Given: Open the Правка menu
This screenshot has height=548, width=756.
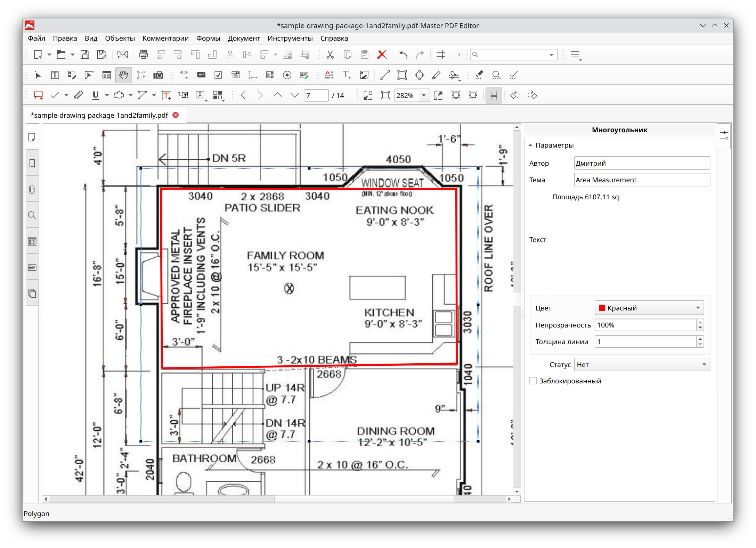Looking at the screenshot, I should click(x=65, y=38).
